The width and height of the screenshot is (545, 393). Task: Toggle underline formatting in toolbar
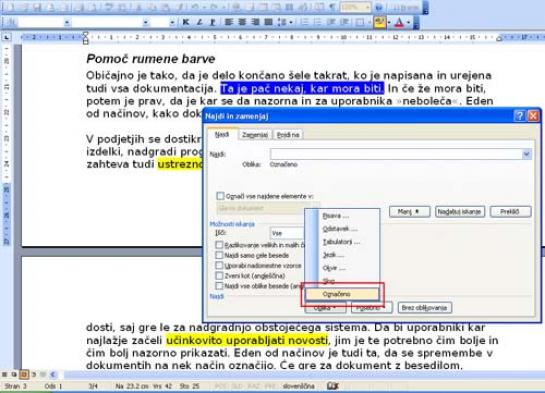(212, 22)
